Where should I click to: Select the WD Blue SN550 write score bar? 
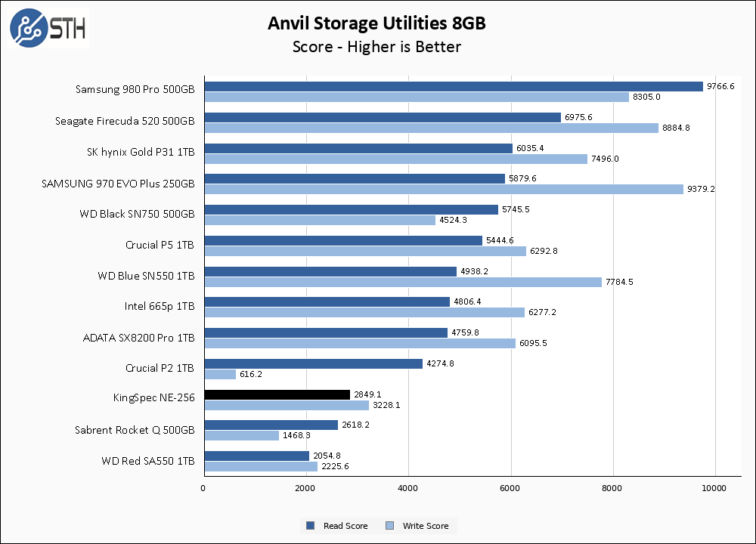[x=402, y=282]
